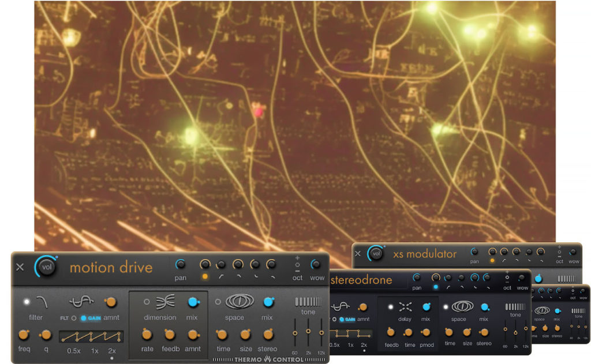Image resolution: width=591 pixels, height=364 pixels.
Task: Close the motion drive panel
Action: (20, 267)
